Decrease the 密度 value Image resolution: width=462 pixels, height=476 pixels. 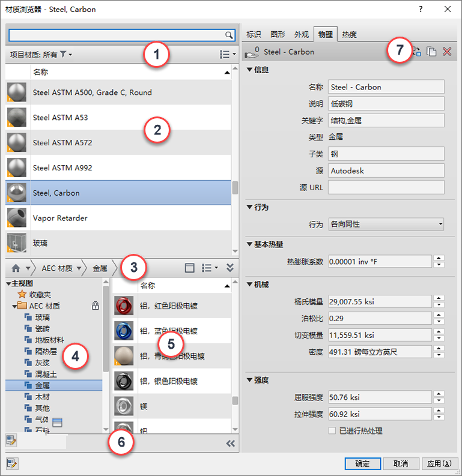pyautogui.click(x=439, y=355)
